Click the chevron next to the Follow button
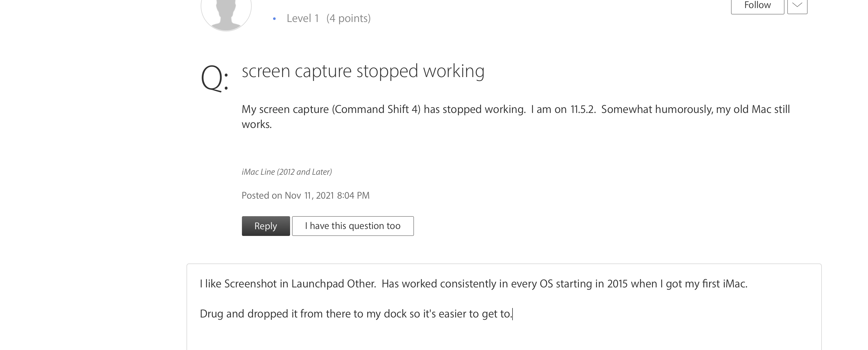868x350 pixels. click(x=797, y=5)
